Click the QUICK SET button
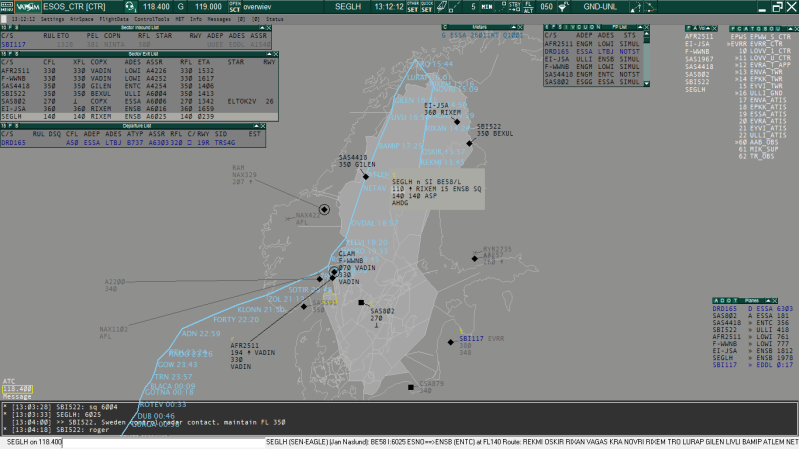Image resolution: width=799 pixels, height=449 pixels. tap(427, 6)
